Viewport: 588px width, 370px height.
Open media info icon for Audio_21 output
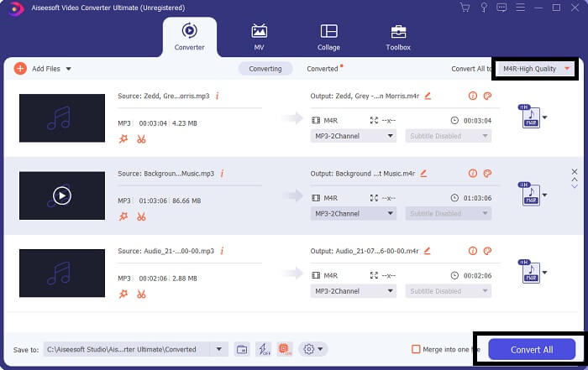(x=473, y=251)
